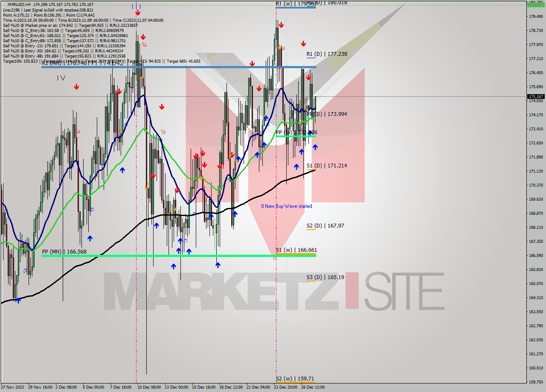Click the 173.410 price axis label

click(536, 129)
